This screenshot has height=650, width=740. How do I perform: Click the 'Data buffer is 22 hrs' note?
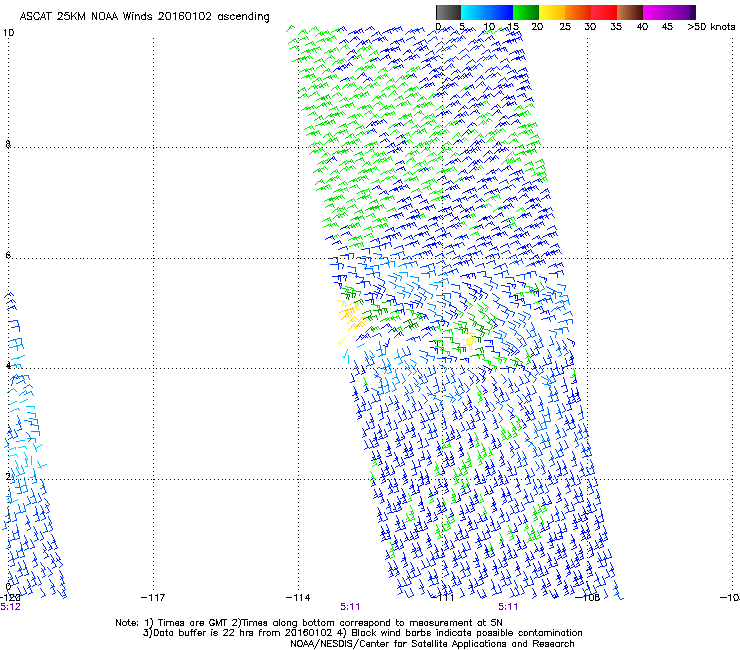[362, 633]
